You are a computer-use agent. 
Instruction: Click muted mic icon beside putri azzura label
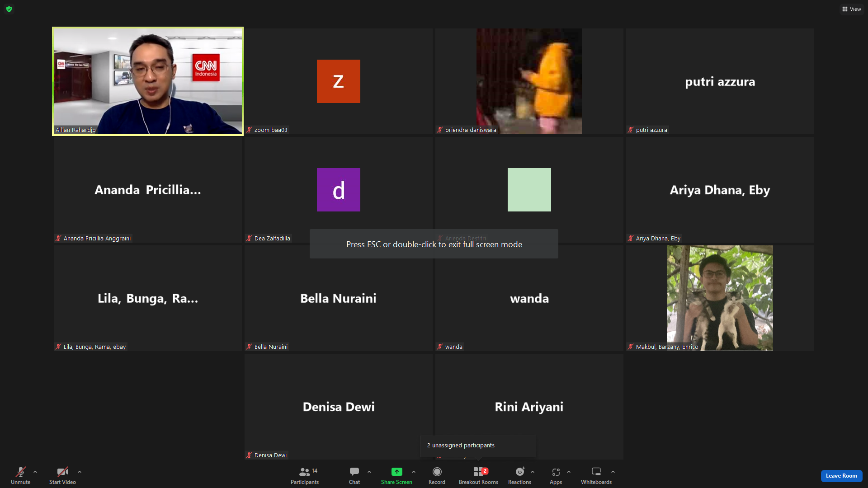click(631, 130)
